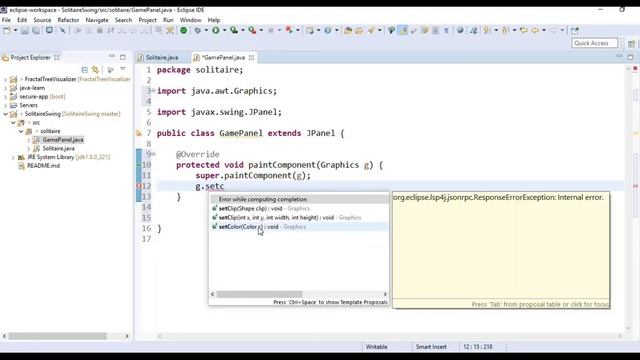The height and width of the screenshot is (360, 640).
Task: Click the Run Last Tool (external tools) icon
Action: (x=252, y=30)
